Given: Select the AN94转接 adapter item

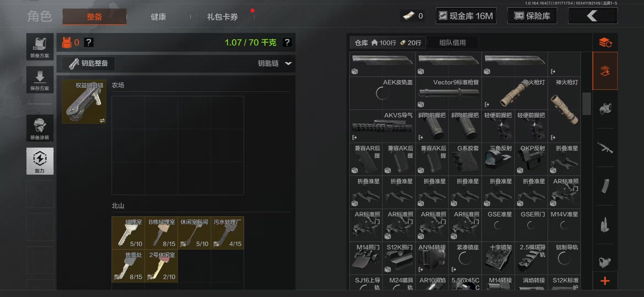Looking at the screenshot, I should (x=432, y=258).
